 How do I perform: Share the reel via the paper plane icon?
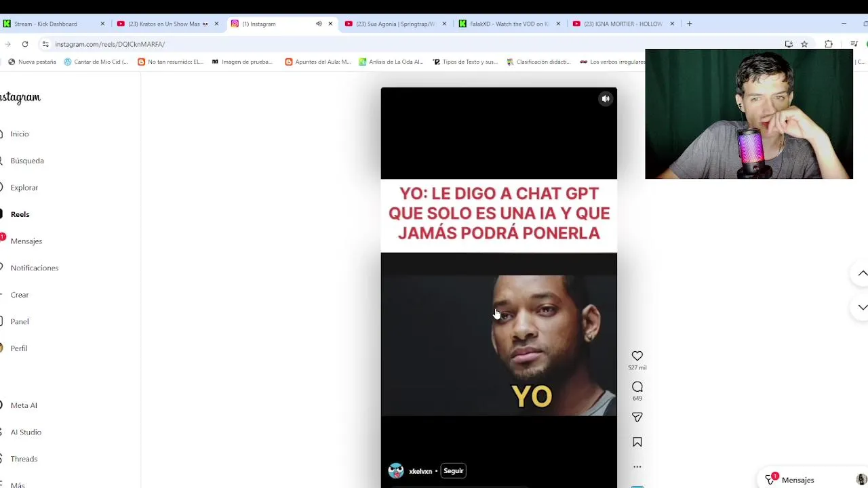coord(637,418)
